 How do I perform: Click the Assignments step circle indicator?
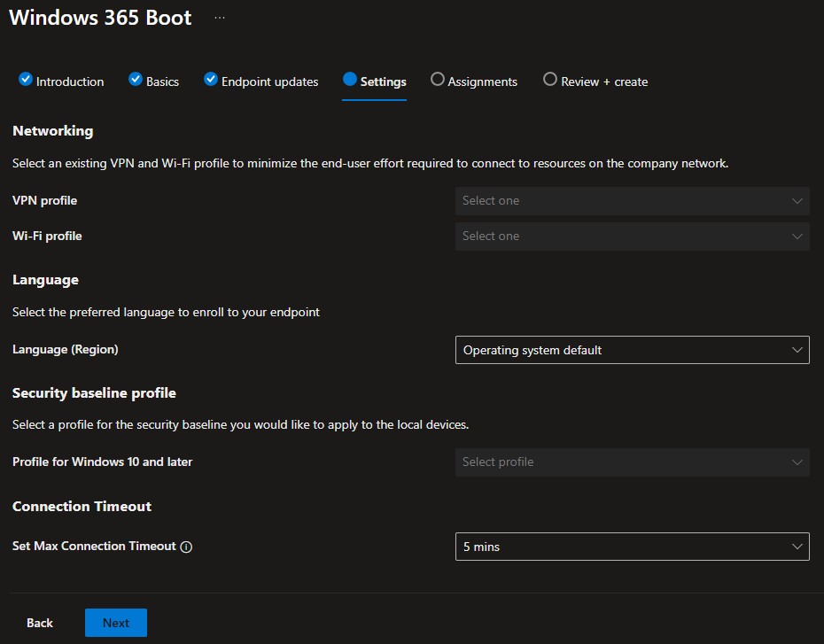pos(437,79)
